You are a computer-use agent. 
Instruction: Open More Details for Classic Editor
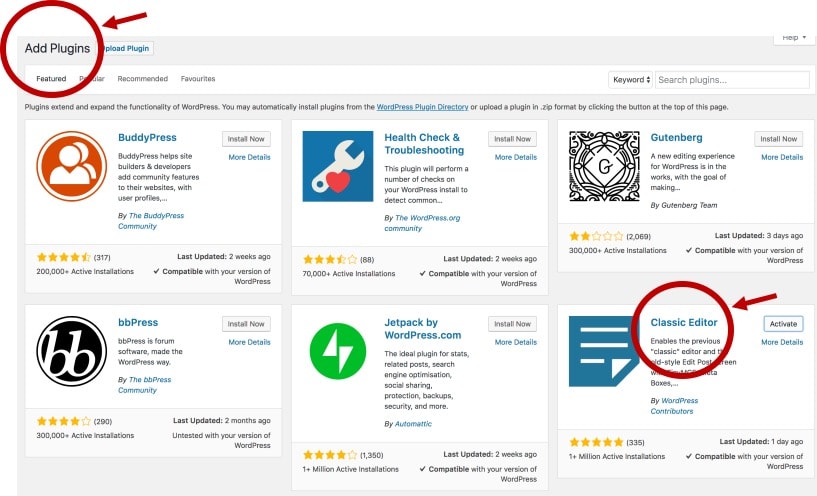click(x=782, y=342)
